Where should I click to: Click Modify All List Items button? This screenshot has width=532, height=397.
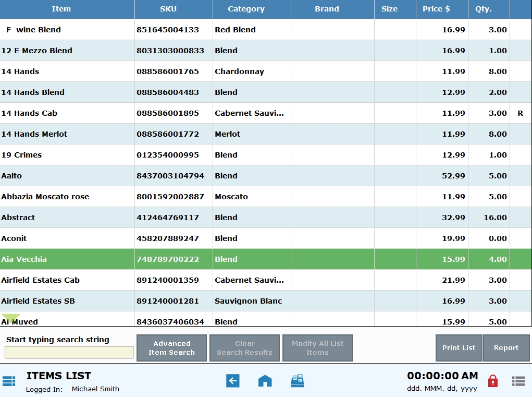coord(317,348)
